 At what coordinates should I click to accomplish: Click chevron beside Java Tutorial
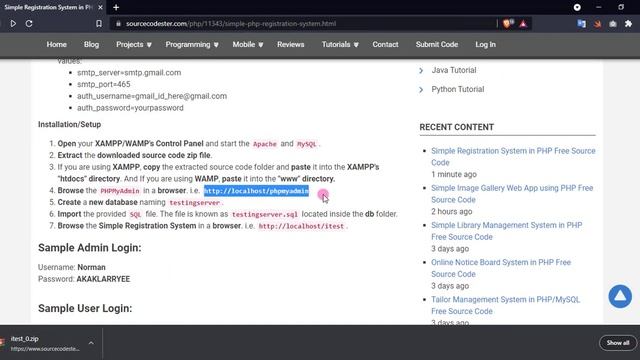[421, 71]
